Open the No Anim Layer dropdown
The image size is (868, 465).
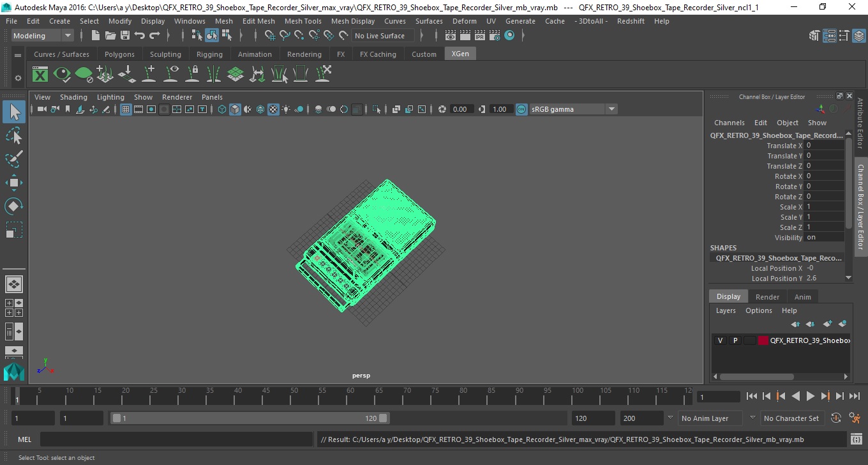pos(710,418)
